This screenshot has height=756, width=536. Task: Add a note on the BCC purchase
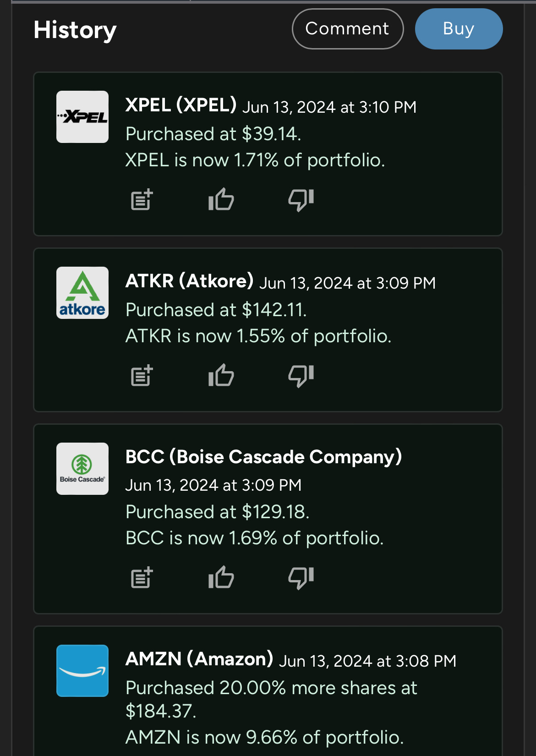(x=142, y=578)
